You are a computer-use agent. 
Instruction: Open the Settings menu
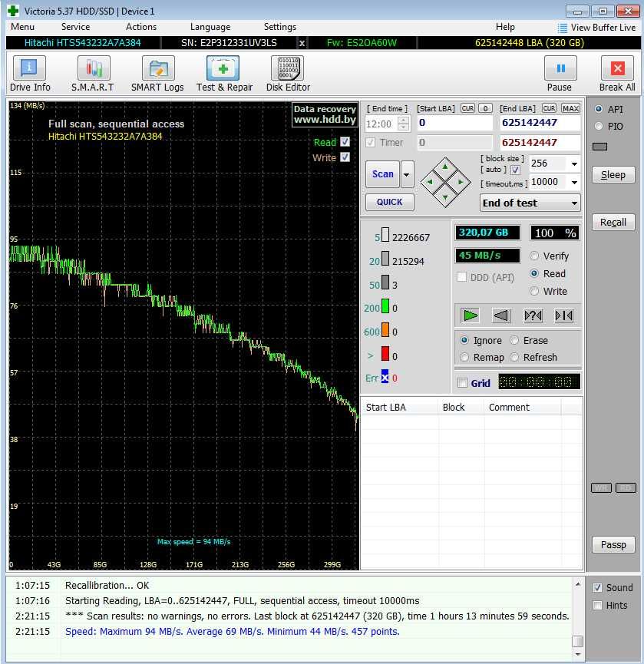pos(280,27)
